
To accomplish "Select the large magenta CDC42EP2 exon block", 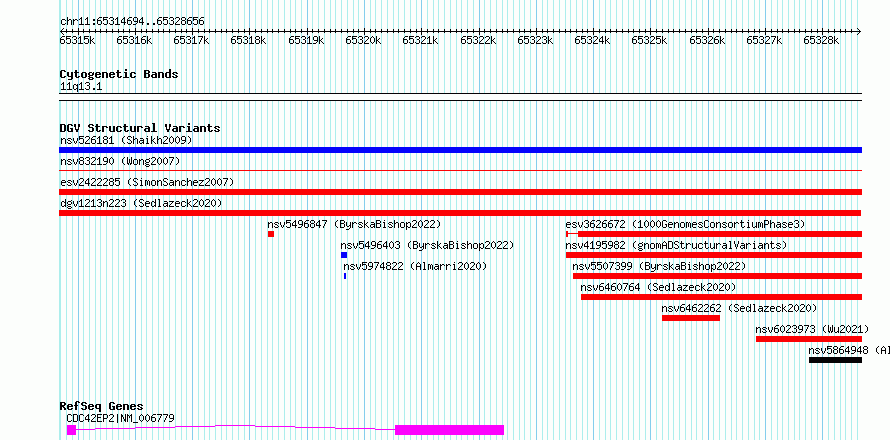I will [x=450, y=430].
